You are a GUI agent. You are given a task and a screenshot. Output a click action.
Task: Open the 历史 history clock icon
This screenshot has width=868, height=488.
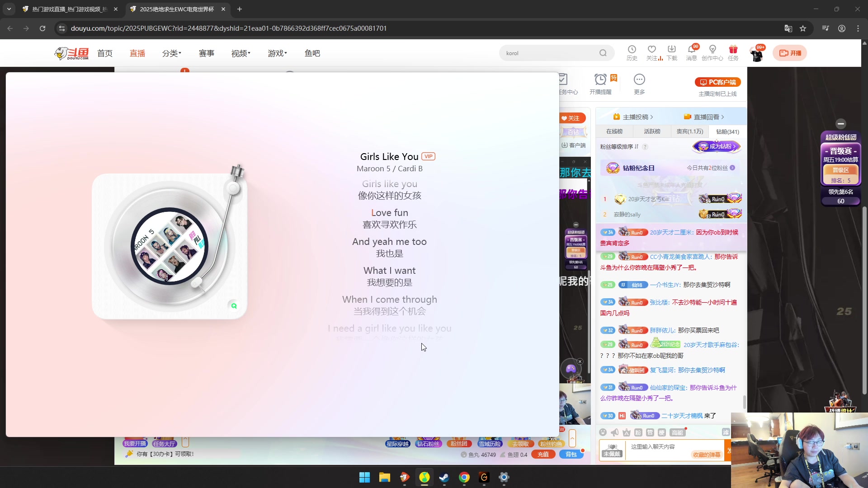632,49
